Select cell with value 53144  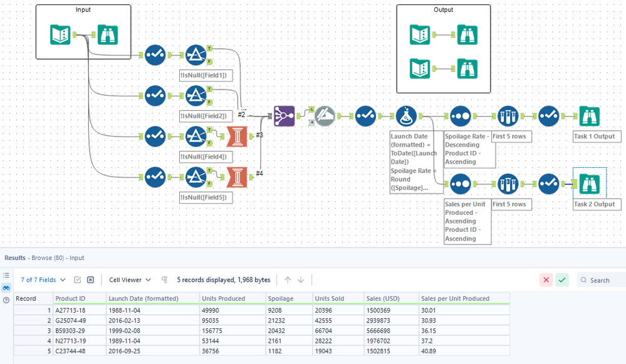(x=233, y=341)
